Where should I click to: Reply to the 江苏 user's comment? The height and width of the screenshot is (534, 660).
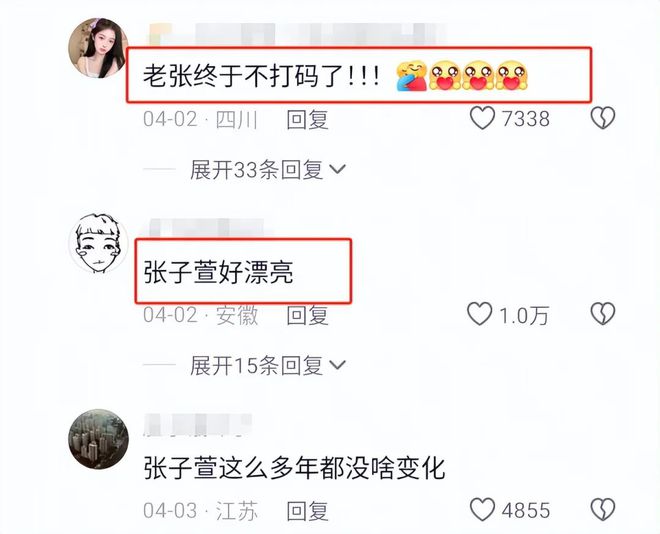click(x=307, y=511)
